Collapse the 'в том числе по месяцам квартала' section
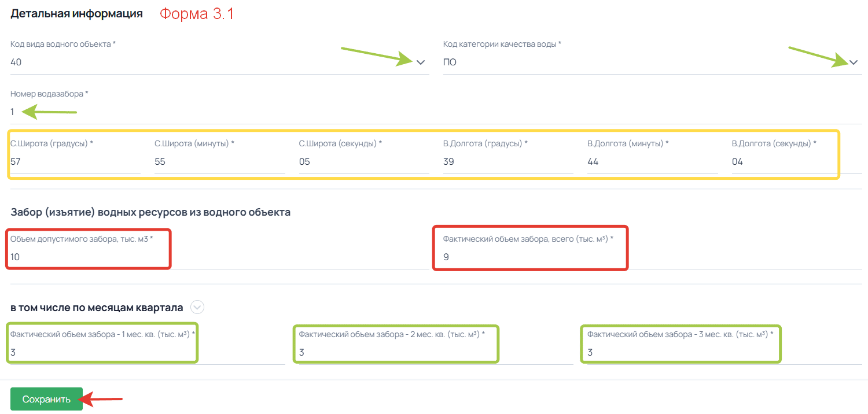The height and width of the screenshot is (414, 868). tap(197, 308)
